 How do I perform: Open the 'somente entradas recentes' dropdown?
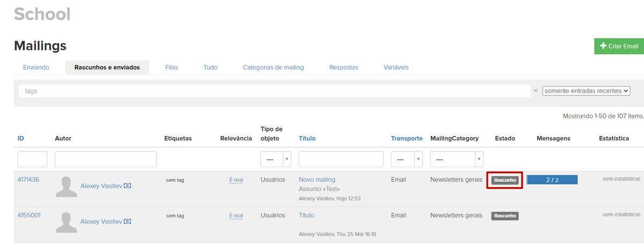586,91
